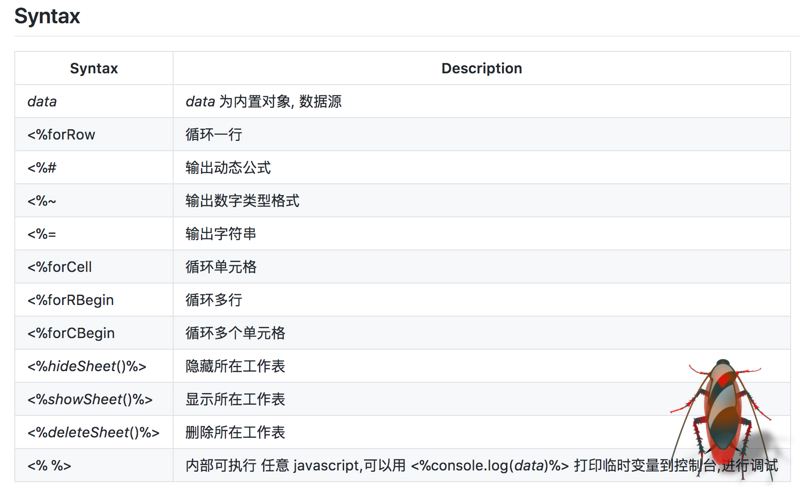Click the <%hideSheet()%> syntax cell

87,366
